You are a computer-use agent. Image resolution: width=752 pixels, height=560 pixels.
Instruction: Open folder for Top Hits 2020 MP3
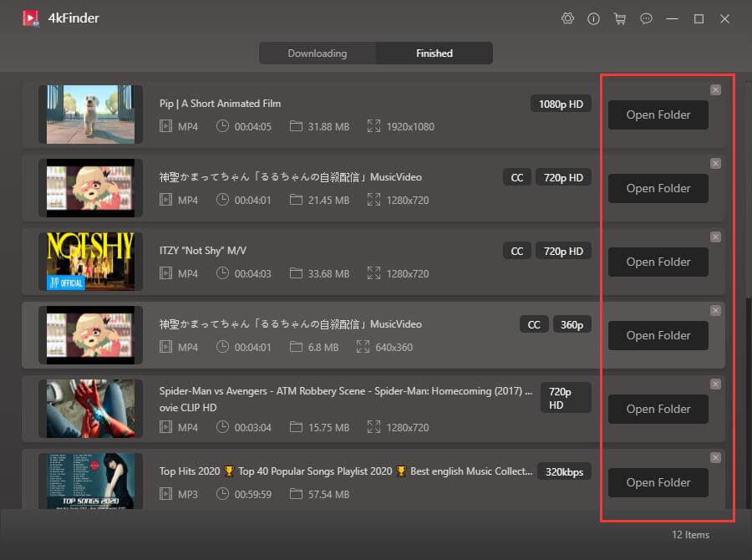(658, 483)
